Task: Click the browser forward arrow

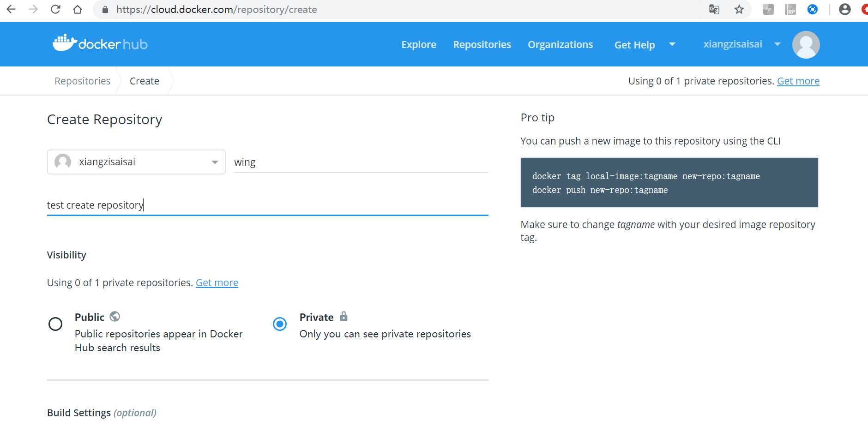Action: pos(33,9)
